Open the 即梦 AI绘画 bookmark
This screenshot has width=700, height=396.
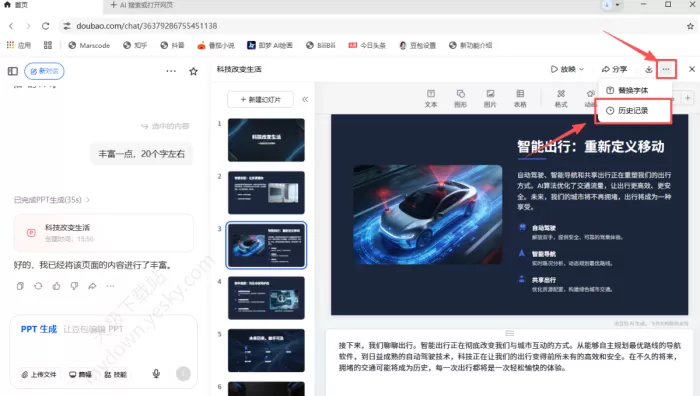coord(270,45)
